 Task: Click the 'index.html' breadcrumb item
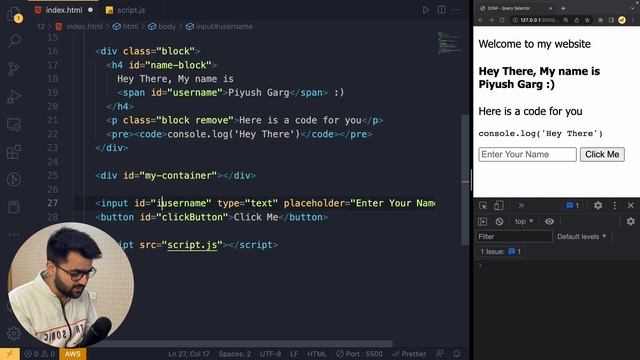coord(79,27)
